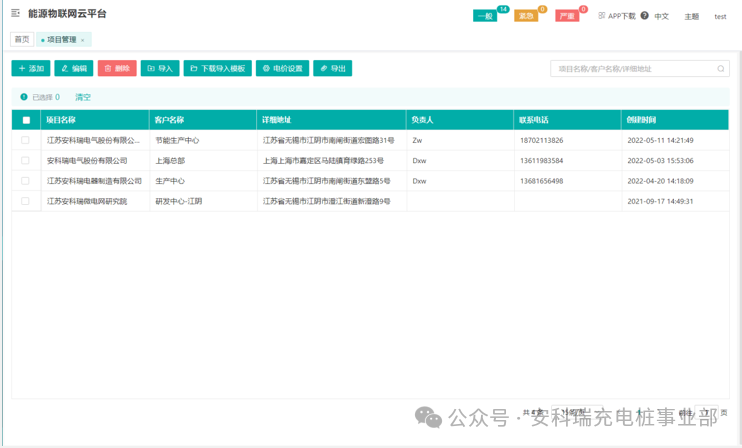Open the 一般 alarm badge
Screen dimensions: 742x448
[485, 16]
